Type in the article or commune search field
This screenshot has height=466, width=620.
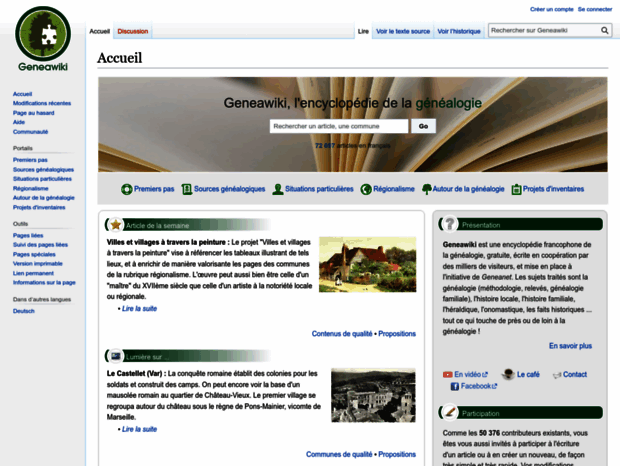click(x=339, y=127)
